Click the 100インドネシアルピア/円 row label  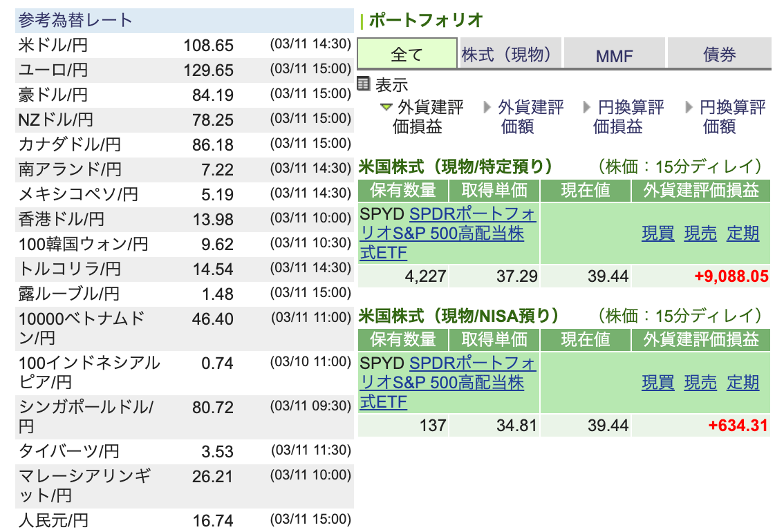point(89,372)
